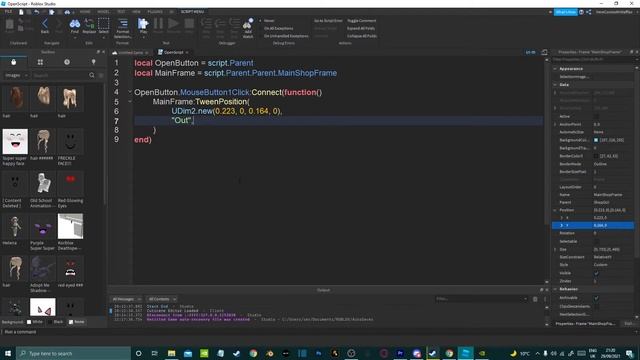Image resolution: width=640 pixels, height=360 pixels.
Task: Click the Windows taskbar search box
Action: 74,353
